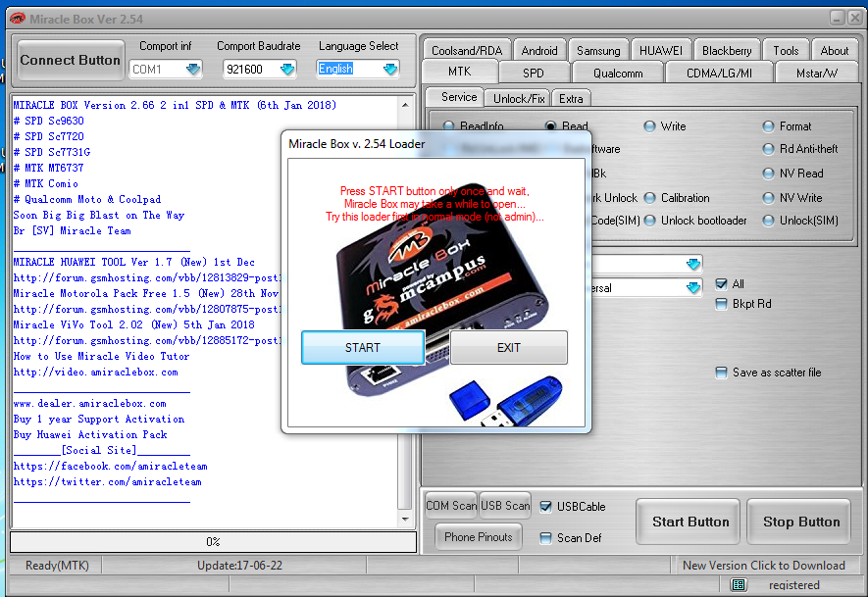The width and height of the screenshot is (868, 597).
Task: Click the Ready(MTK) status text
Action: pyautogui.click(x=57, y=566)
